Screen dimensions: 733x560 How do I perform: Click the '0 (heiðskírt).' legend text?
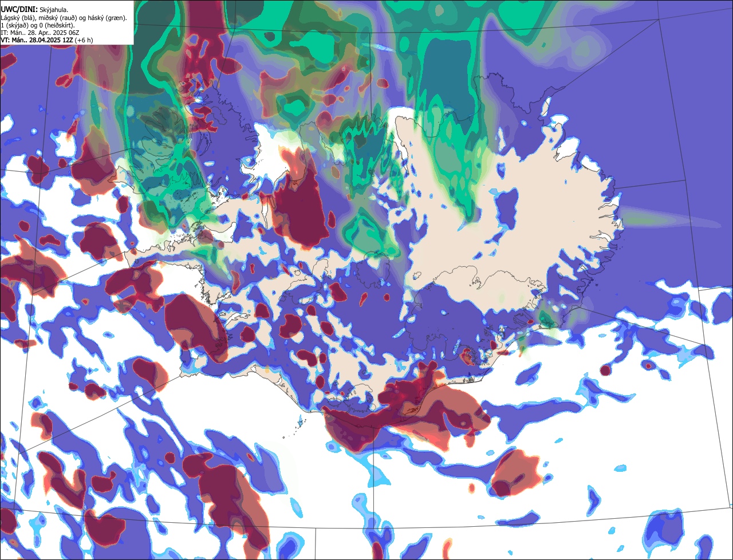(x=57, y=26)
